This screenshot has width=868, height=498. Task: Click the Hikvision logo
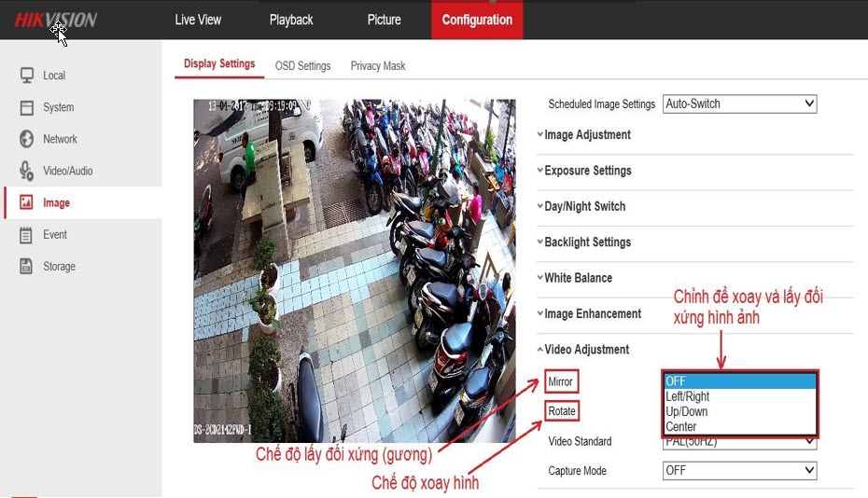click(x=55, y=20)
